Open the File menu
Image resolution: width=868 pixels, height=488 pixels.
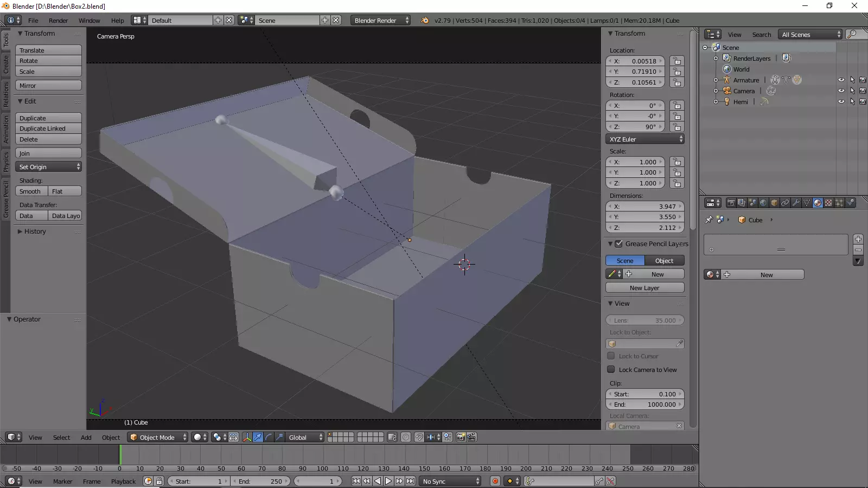[33, 20]
